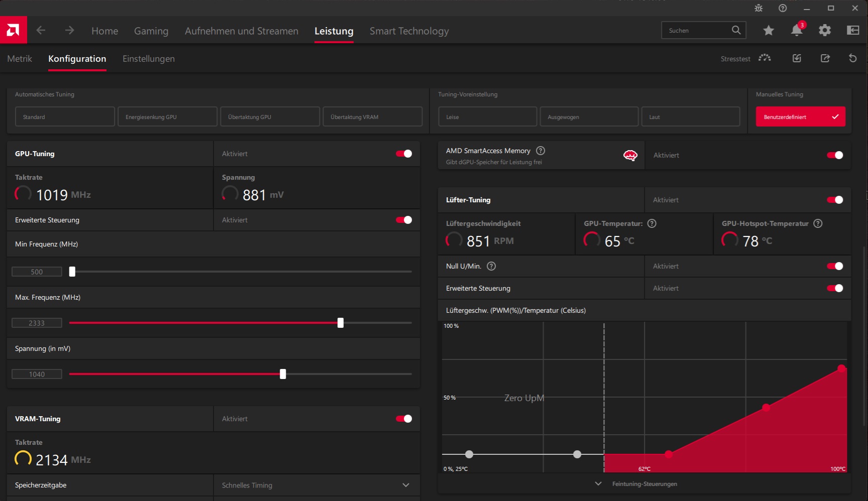This screenshot has width=868, height=501.
Task: Open help for GPU-Hotspot-Temperatur
Action: pos(818,223)
